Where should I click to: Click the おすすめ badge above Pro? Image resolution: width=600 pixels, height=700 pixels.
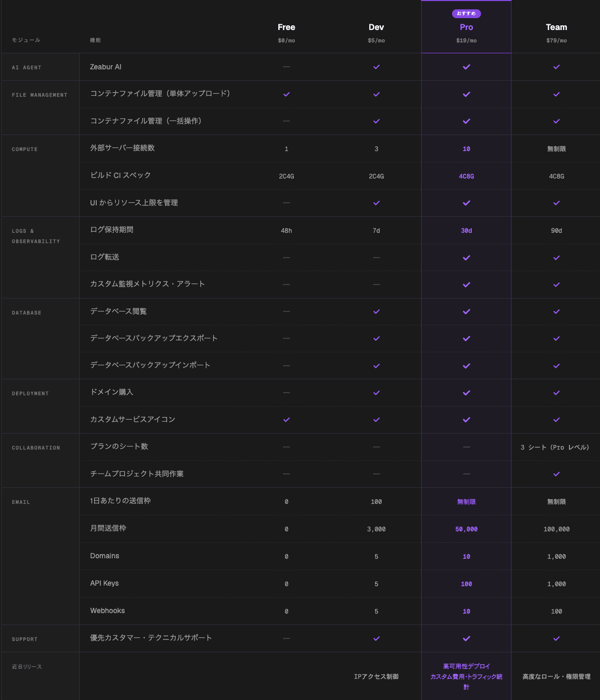click(x=466, y=13)
